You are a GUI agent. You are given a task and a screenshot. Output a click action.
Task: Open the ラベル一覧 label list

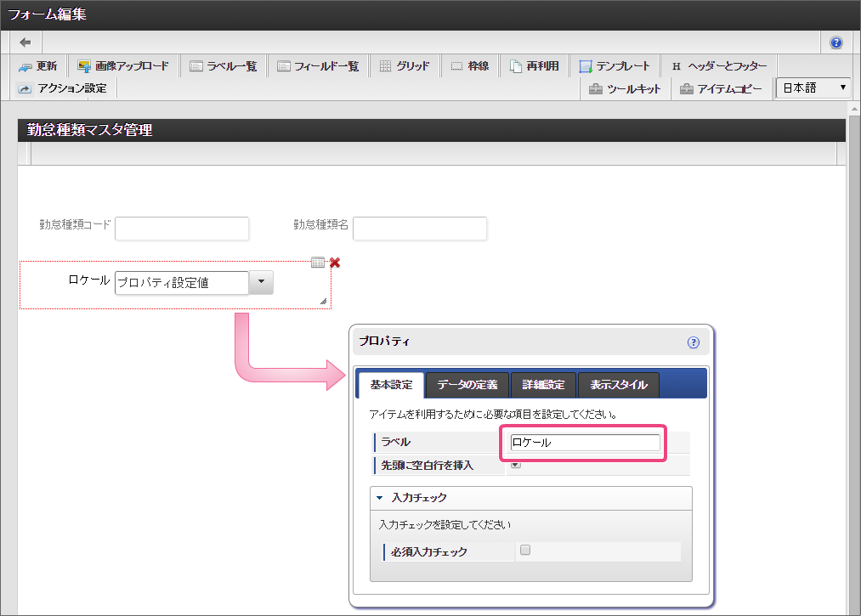click(223, 66)
